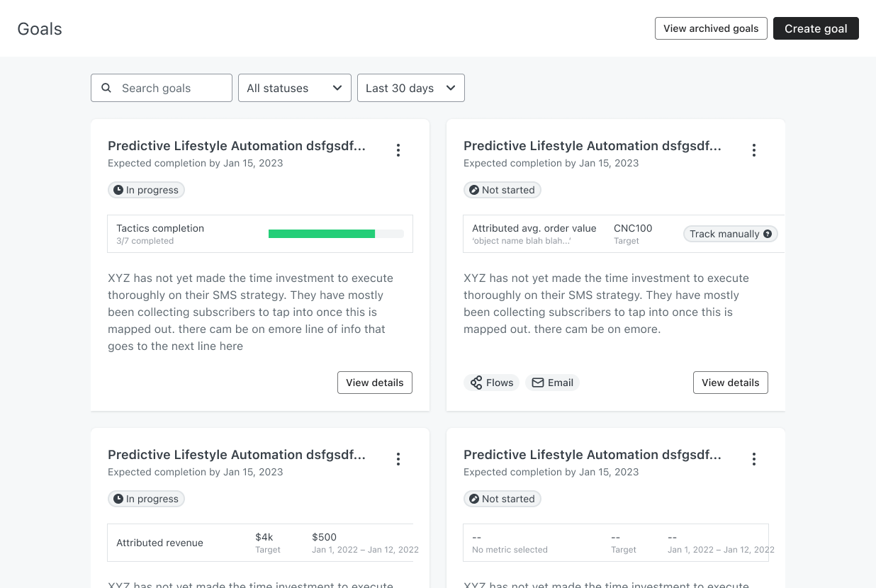Expand the All statuses dropdown
The width and height of the screenshot is (876, 588).
[x=295, y=88]
